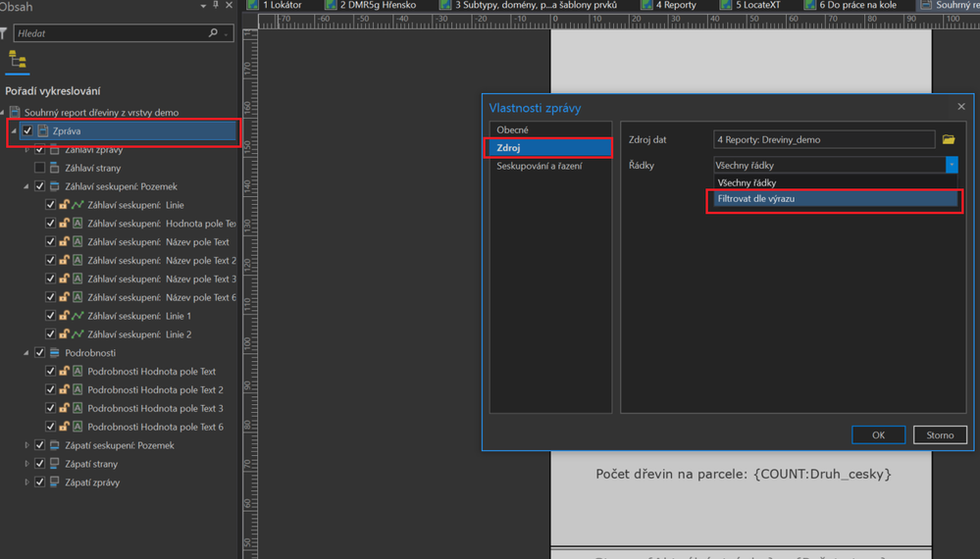
Task: Open Seskupování a řazení page
Action: (550, 166)
